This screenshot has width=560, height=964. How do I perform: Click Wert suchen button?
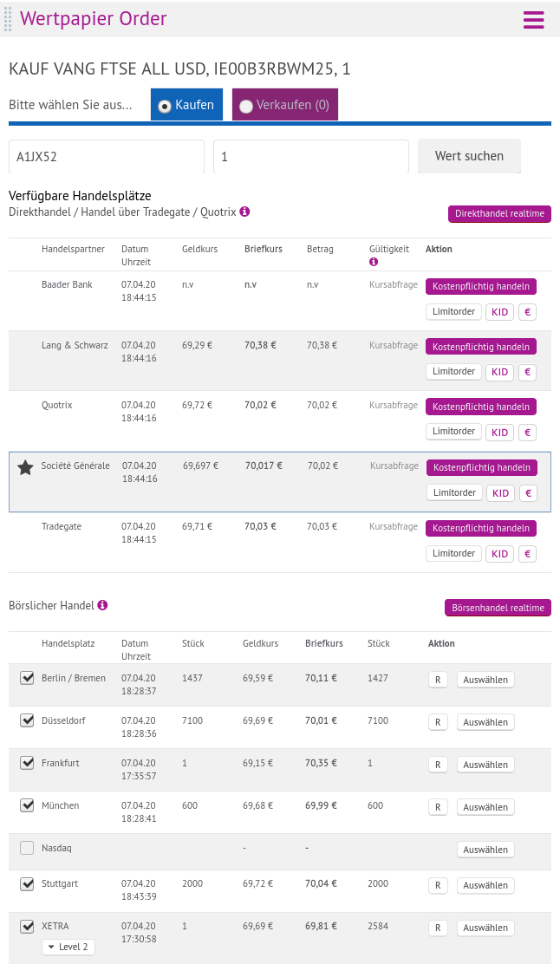[x=469, y=156]
